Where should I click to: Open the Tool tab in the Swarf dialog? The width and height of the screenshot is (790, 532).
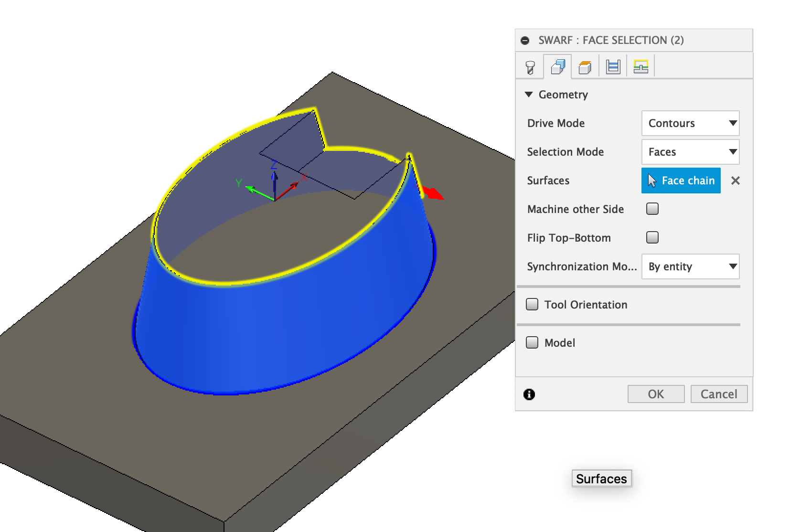(x=530, y=66)
